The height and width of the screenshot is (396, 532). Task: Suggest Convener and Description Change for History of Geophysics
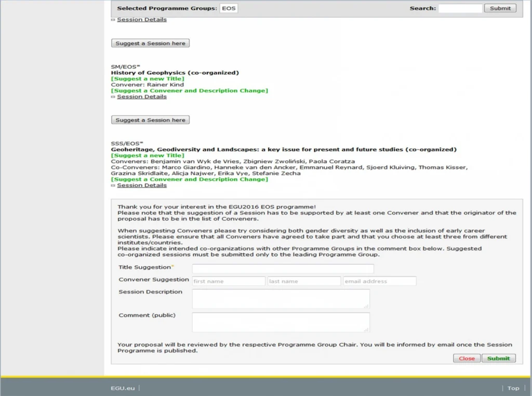tap(189, 90)
